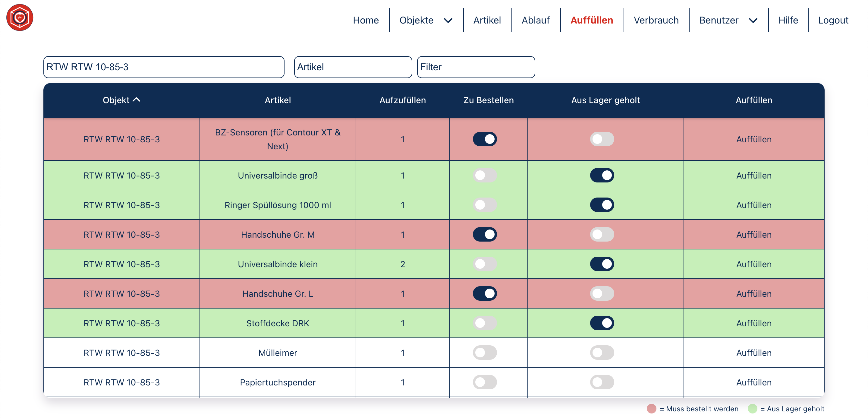This screenshot has height=418, width=868.
Task: Enable Zu Bestellen for Mülleimer
Action: click(485, 353)
